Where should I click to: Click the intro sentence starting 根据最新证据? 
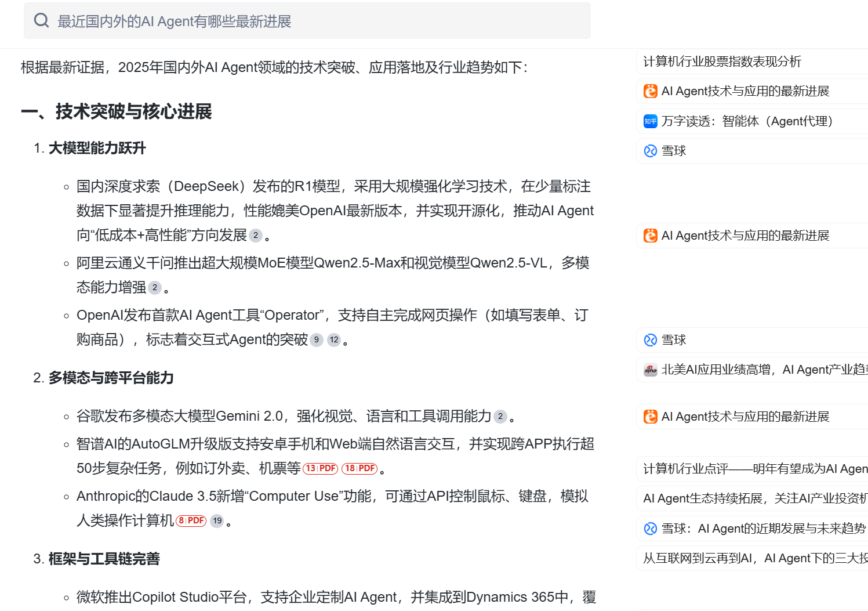click(274, 67)
